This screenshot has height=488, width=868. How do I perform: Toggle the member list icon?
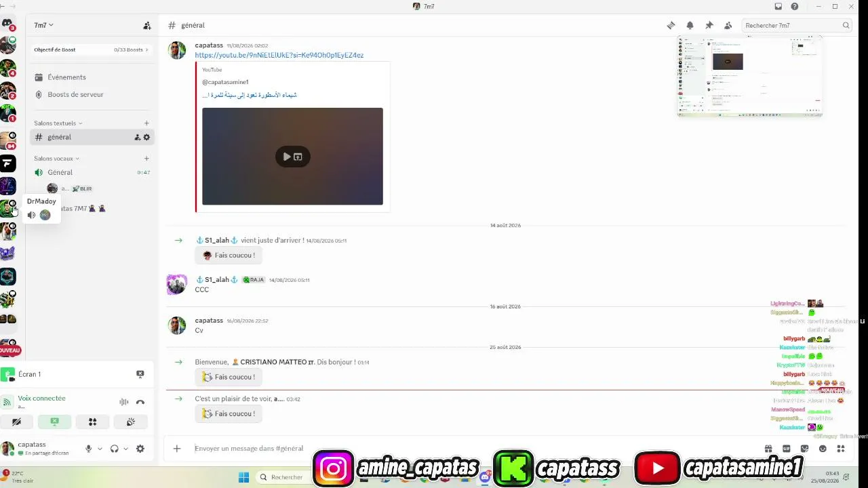(x=728, y=25)
